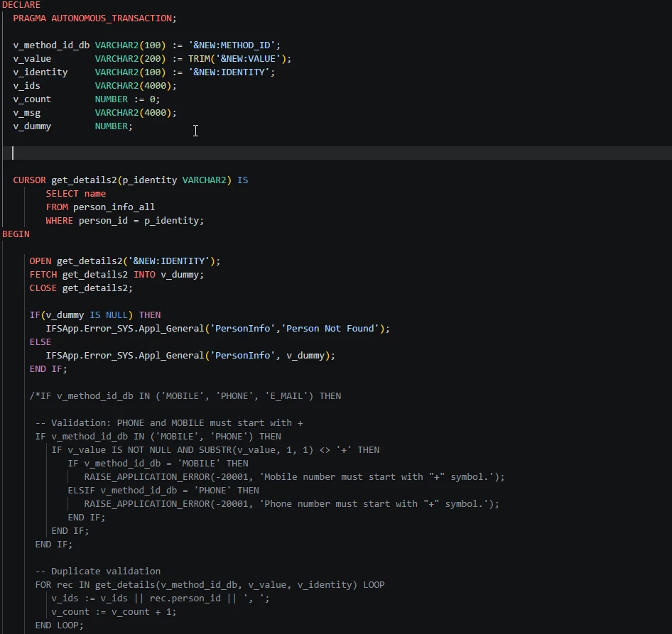Image resolution: width=672 pixels, height=634 pixels.
Task: Click the SELECT name line
Action: [x=76, y=193]
